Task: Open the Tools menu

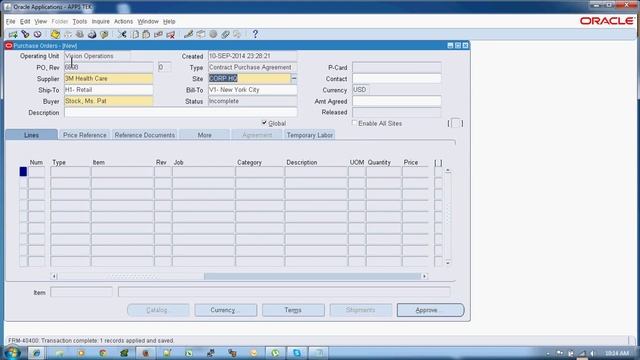Action: click(x=80, y=21)
